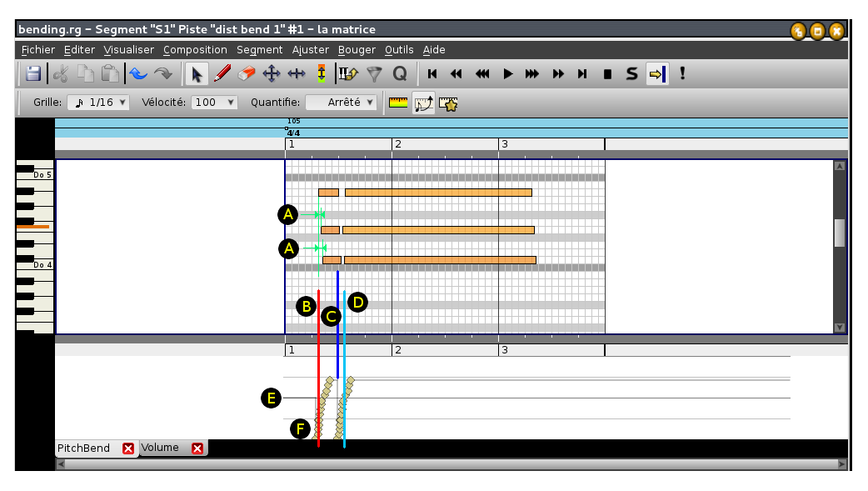Click the Panic exclamation mark button
Viewport: 868px width, 491px height.
(x=682, y=73)
